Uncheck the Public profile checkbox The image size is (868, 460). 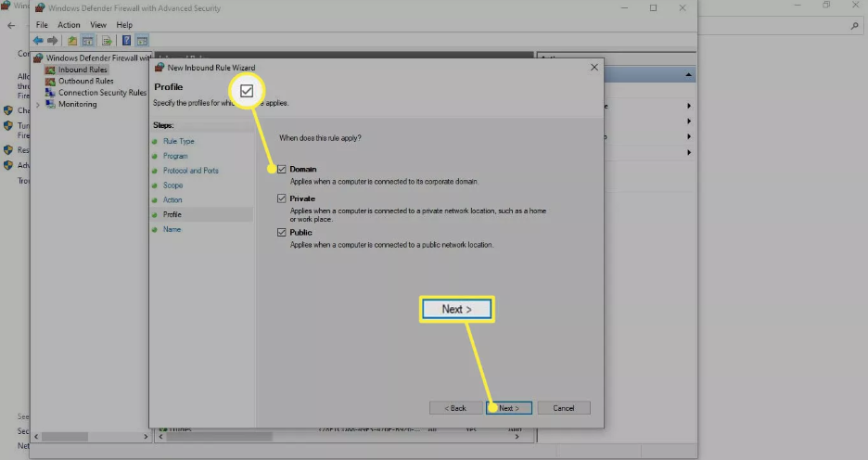click(x=282, y=233)
